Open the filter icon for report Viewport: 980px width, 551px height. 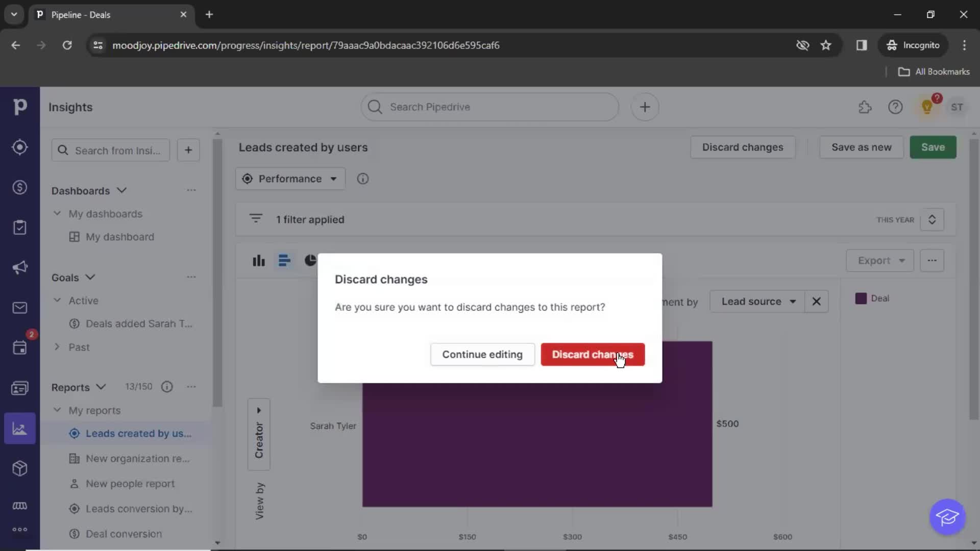256,219
